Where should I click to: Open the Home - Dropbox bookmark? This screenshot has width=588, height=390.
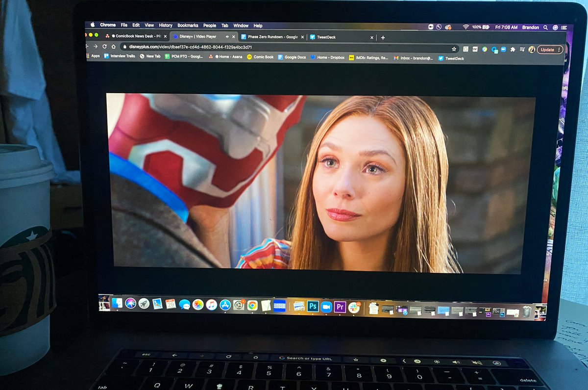click(x=327, y=57)
